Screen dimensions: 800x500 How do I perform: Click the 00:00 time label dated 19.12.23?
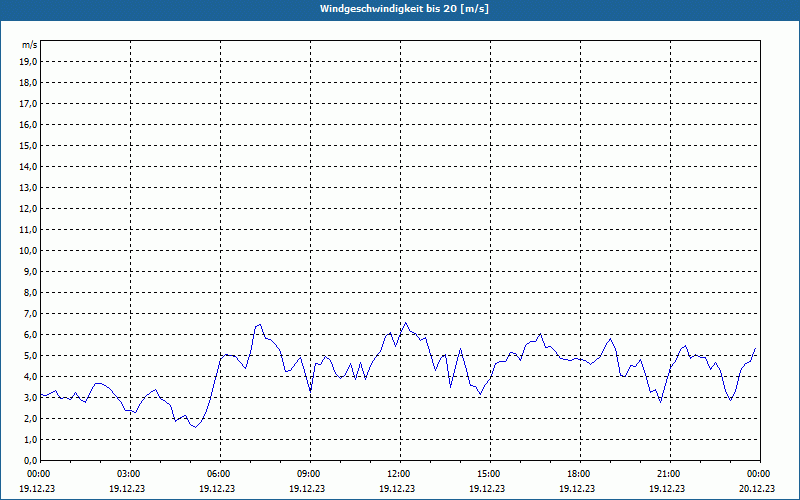pyautogui.click(x=38, y=474)
